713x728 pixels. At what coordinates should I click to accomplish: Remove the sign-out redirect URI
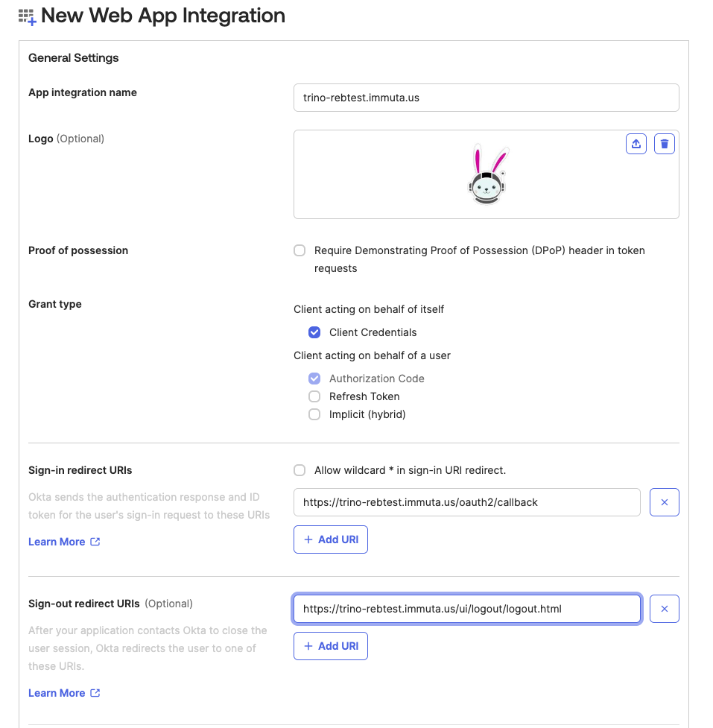[665, 609]
